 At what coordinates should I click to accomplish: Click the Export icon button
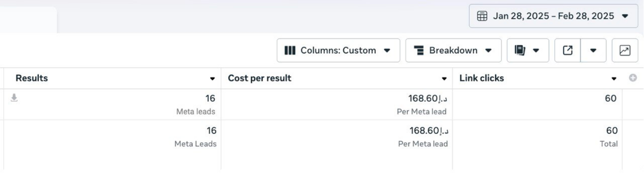click(x=568, y=51)
